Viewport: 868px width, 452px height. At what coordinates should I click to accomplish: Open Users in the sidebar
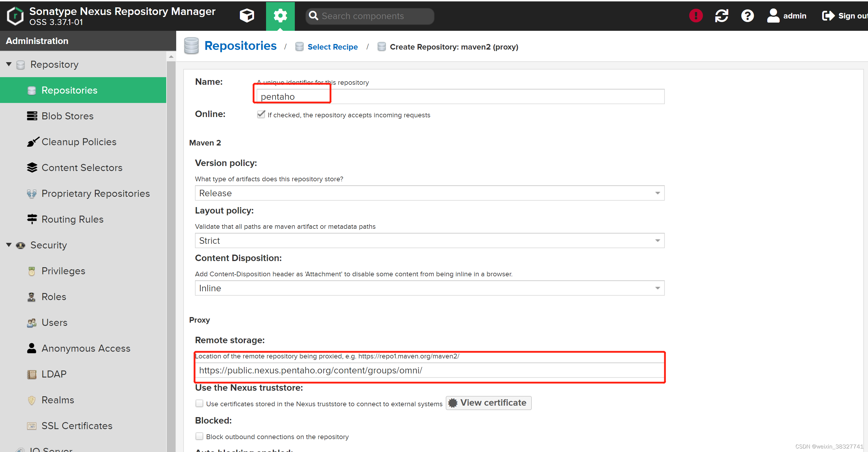tap(83, 323)
